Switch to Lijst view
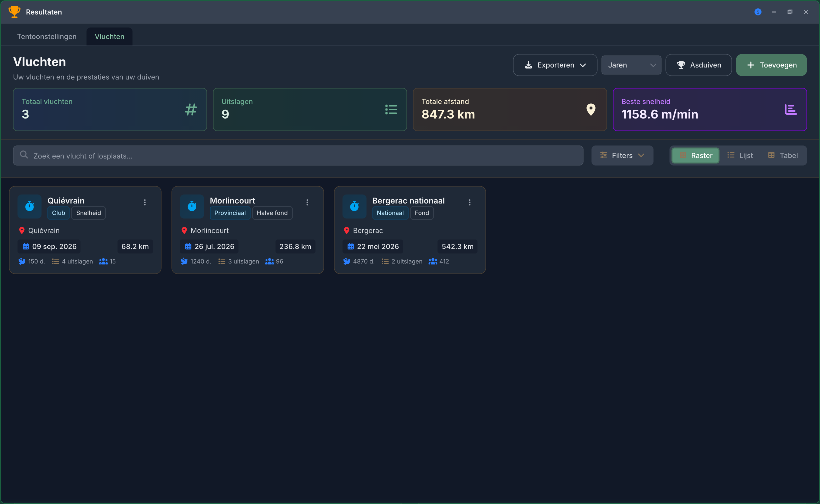 (x=740, y=155)
